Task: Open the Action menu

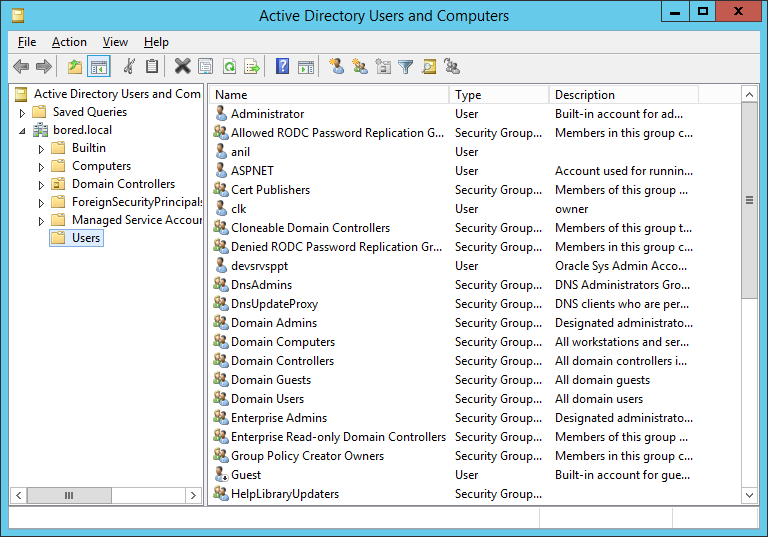Action: tap(69, 42)
